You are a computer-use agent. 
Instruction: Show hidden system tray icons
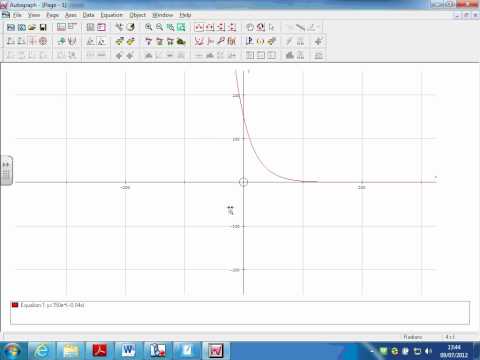[372, 351]
